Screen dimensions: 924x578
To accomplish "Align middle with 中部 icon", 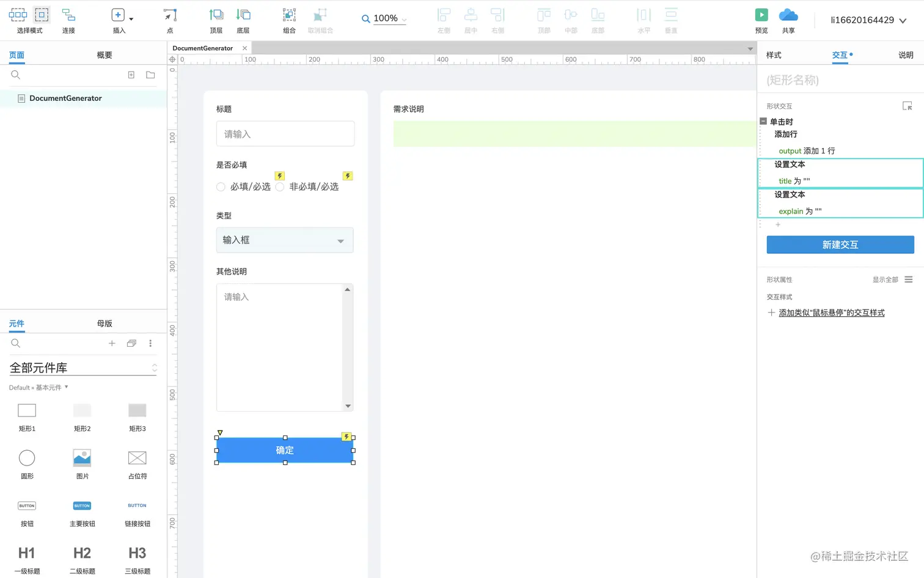I will point(571,15).
